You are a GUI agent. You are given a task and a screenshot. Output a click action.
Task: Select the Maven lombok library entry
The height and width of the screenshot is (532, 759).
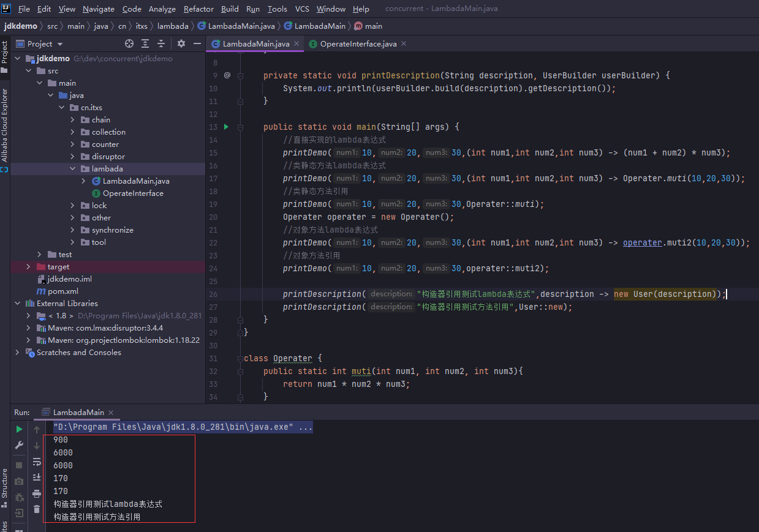pos(123,340)
